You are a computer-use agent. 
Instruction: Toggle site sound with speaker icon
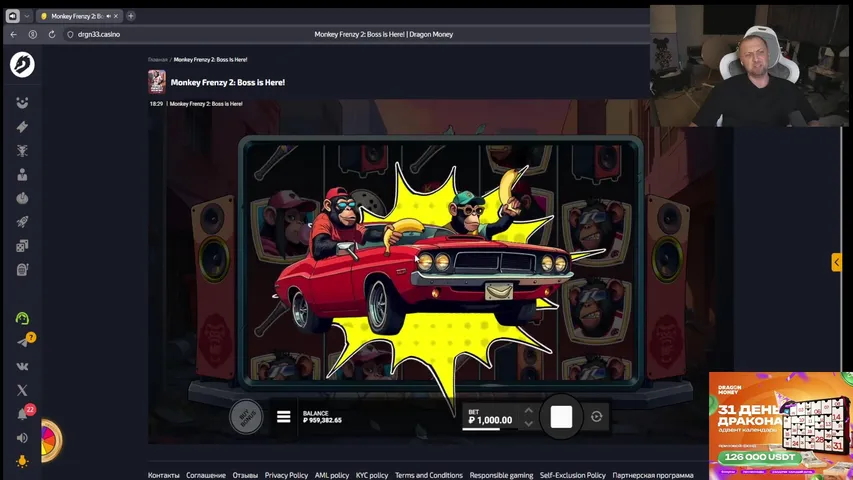click(x=22, y=438)
